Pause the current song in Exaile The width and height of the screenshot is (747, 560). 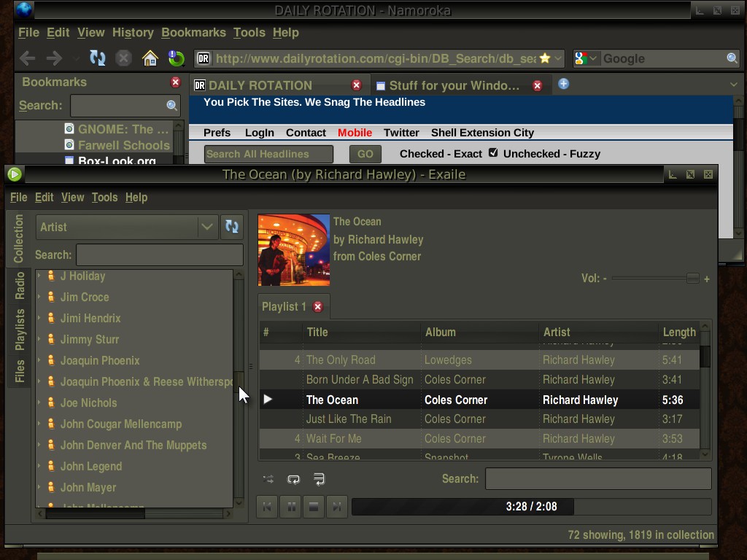click(x=292, y=507)
